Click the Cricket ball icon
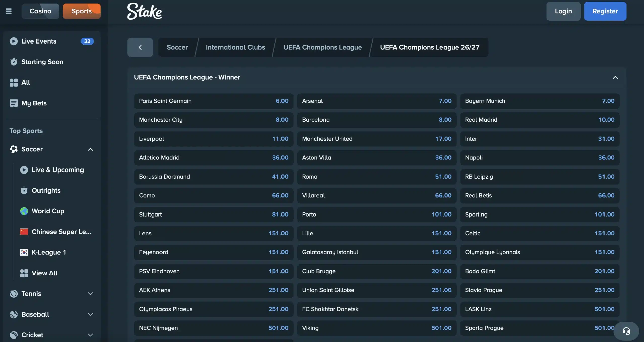The image size is (644, 342). coord(14,335)
